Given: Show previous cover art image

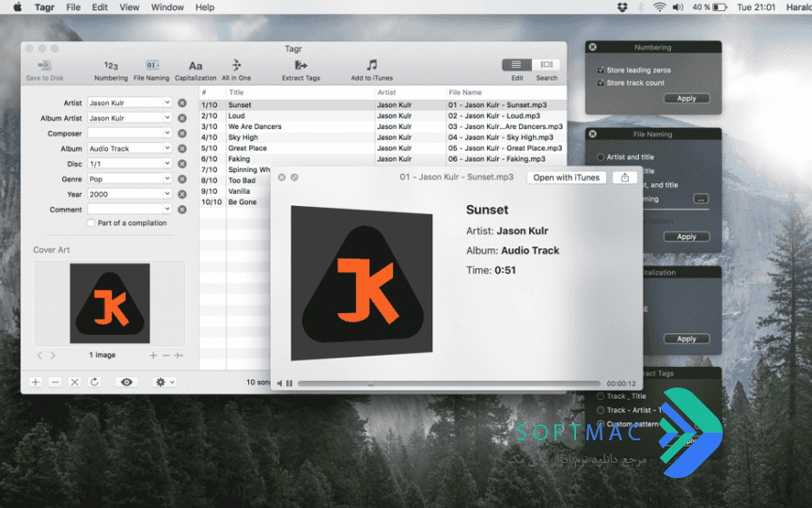Looking at the screenshot, I should pyautogui.click(x=39, y=355).
